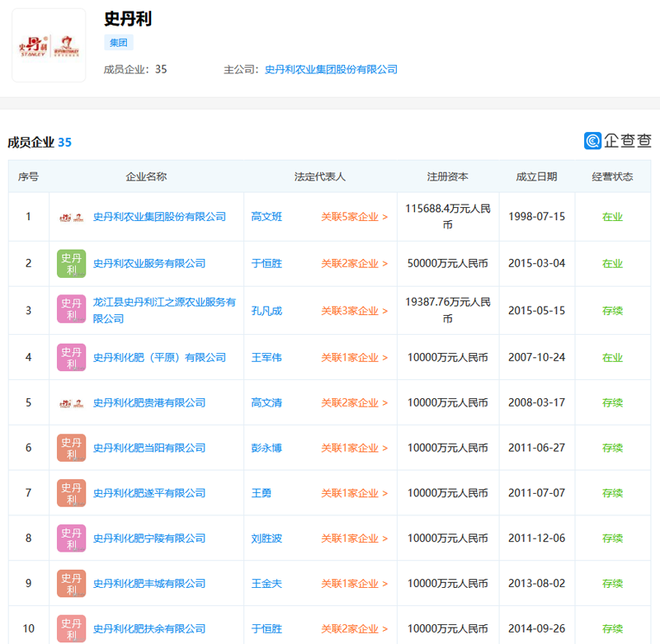Click the 序号 column header
Screen dimensions: 660x644
coord(28,176)
